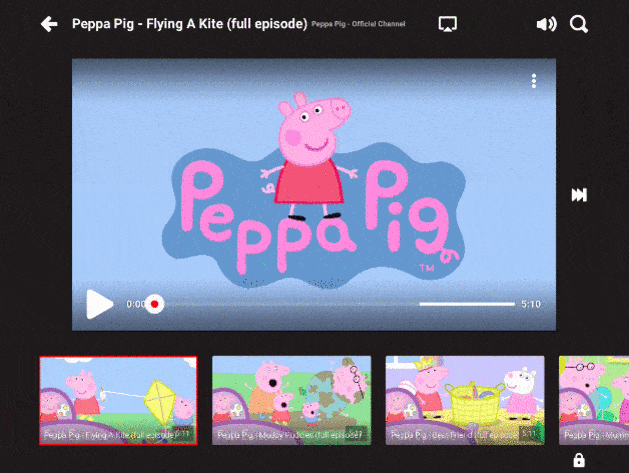Mute the video with the speaker icon
629x473 pixels.
[x=546, y=24]
